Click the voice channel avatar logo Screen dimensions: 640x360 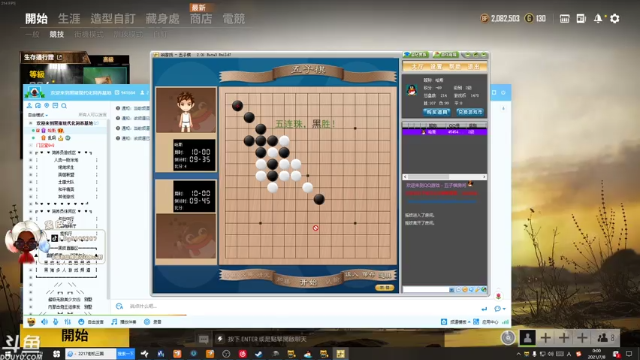(34, 93)
